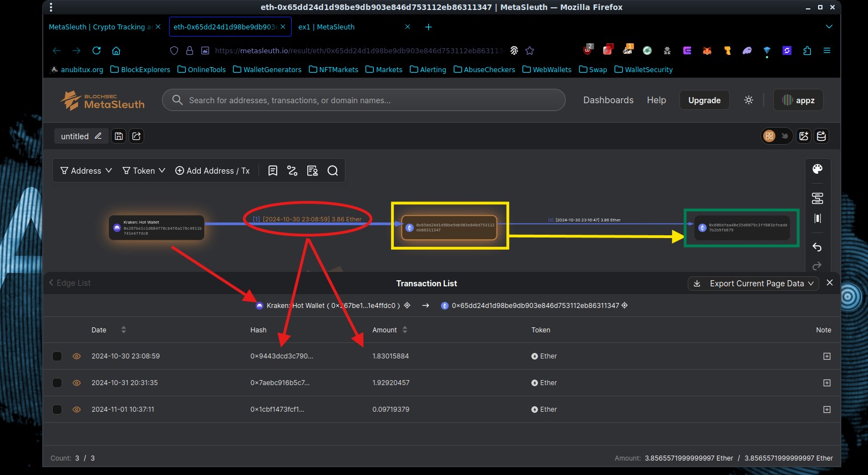This screenshot has width=868, height=475.
Task: Click the save canvas icon next to untitled
Action: click(x=119, y=136)
